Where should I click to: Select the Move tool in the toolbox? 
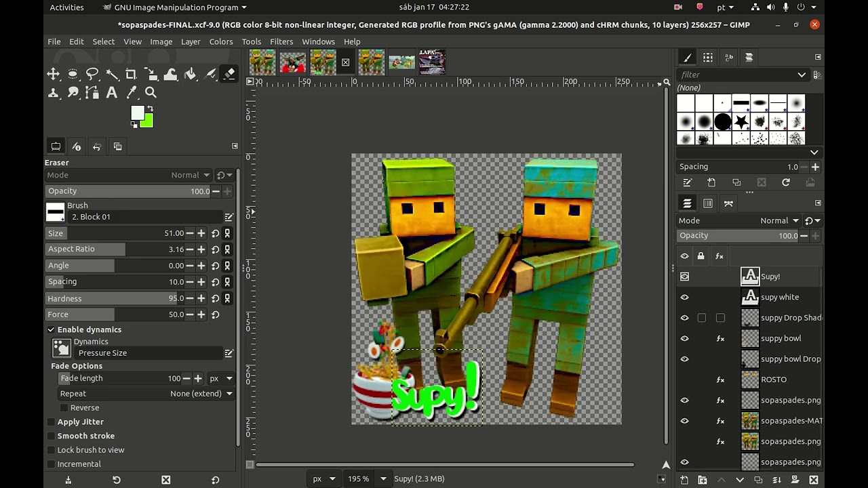tap(53, 75)
